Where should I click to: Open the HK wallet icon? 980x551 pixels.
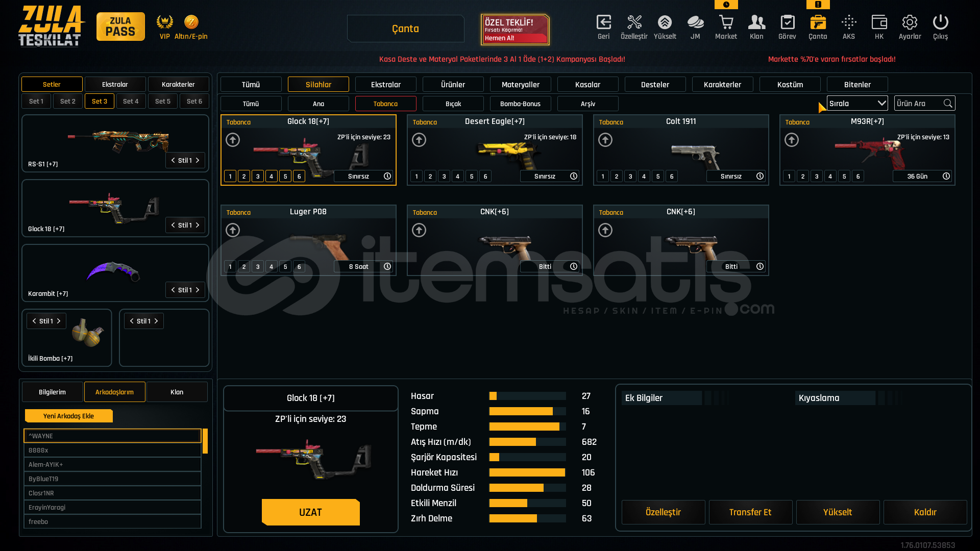(879, 22)
